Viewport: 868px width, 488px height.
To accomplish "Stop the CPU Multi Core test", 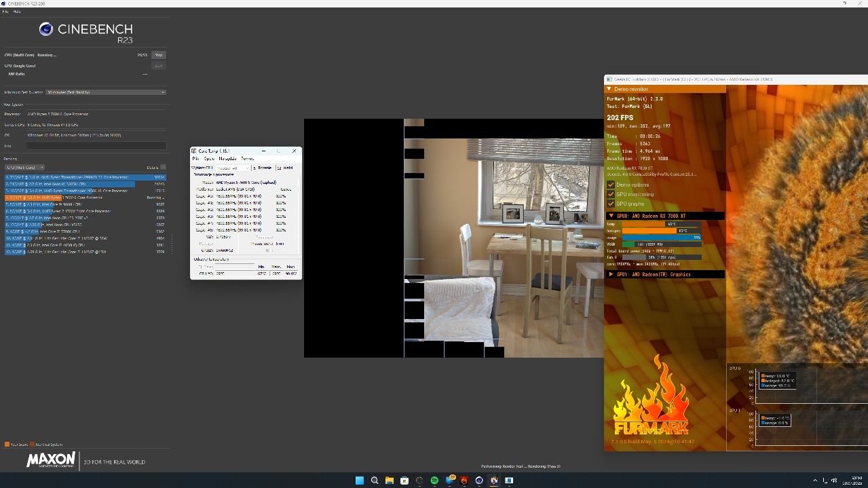I will point(158,55).
